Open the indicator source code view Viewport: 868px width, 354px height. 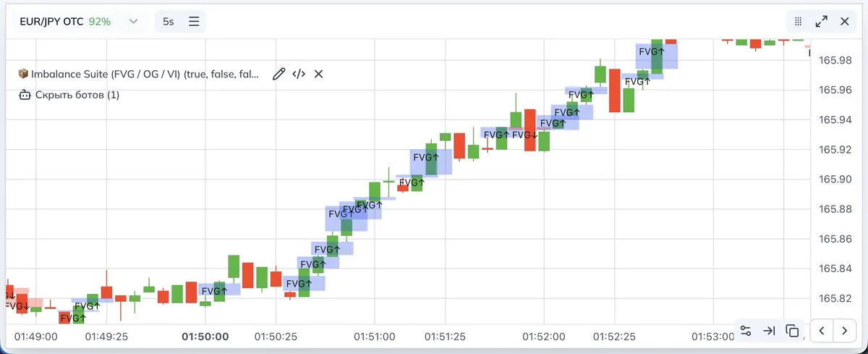pyautogui.click(x=299, y=74)
